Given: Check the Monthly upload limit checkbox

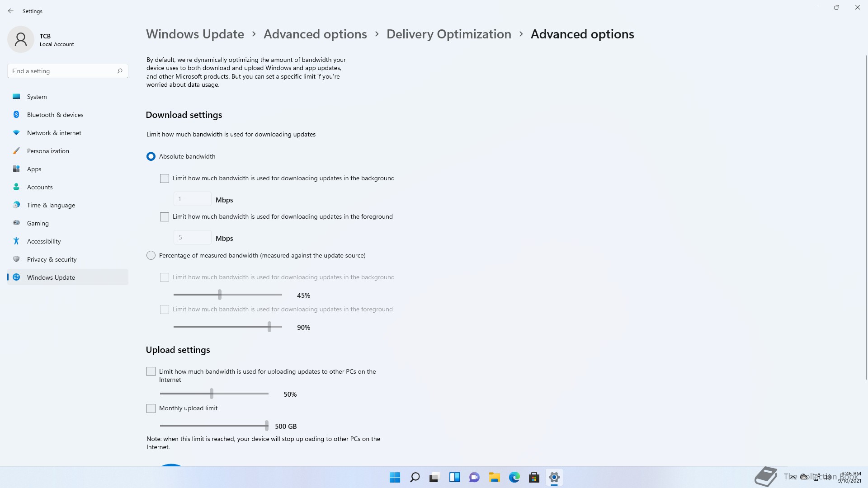Looking at the screenshot, I should click(151, 408).
